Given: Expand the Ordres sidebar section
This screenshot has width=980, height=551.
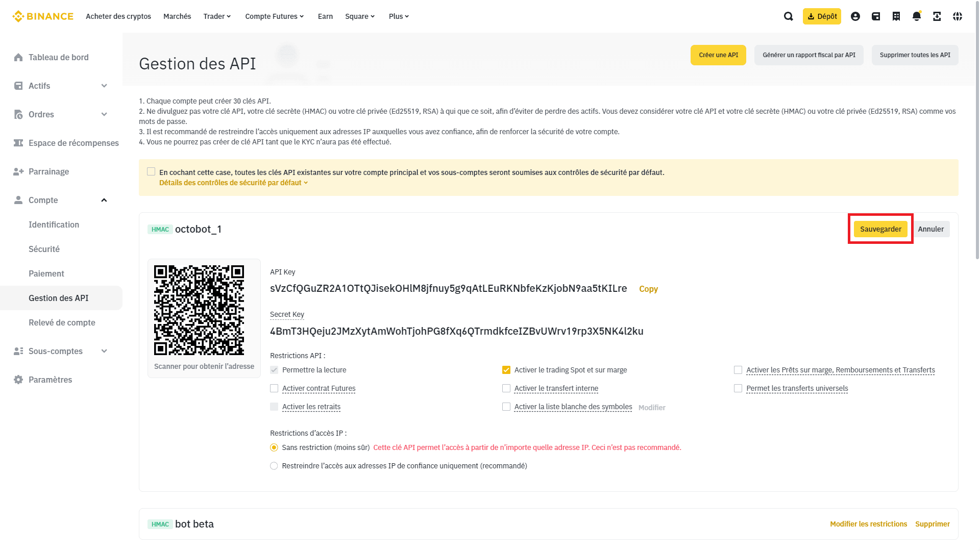Looking at the screenshot, I should tap(104, 114).
